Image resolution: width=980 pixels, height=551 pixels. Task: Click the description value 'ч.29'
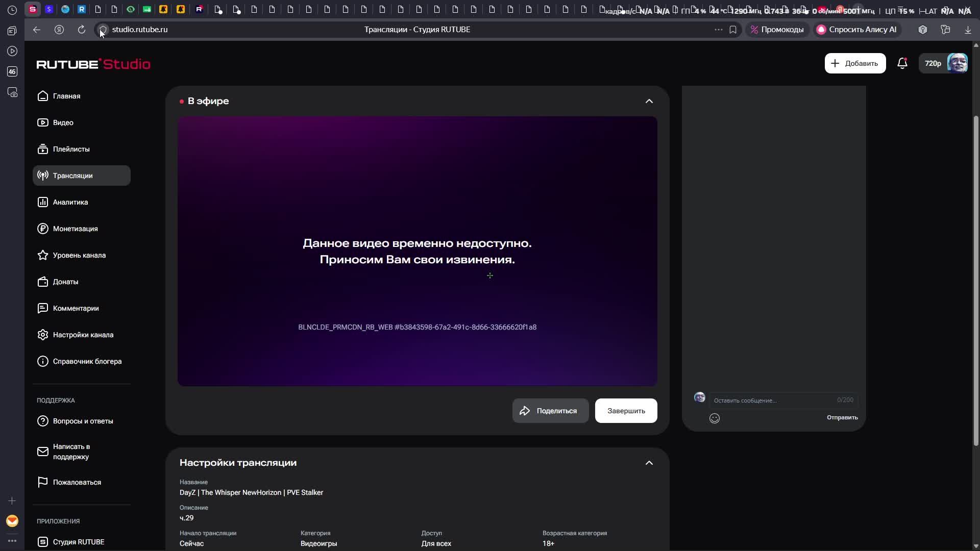[187, 518]
